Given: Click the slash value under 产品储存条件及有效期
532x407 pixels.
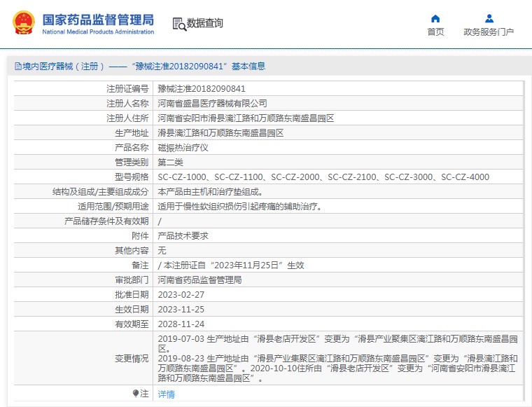Looking at the screenshot, I should coord(160,221).
